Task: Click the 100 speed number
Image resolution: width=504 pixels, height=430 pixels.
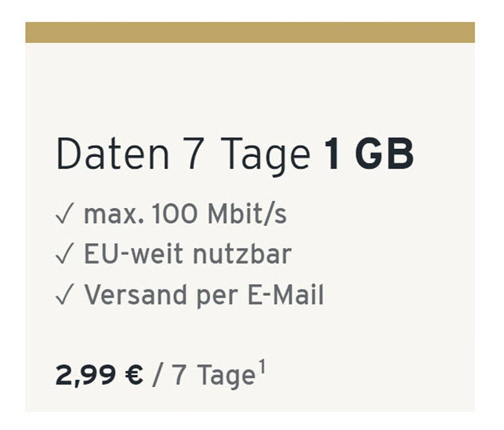Action: 175,214
